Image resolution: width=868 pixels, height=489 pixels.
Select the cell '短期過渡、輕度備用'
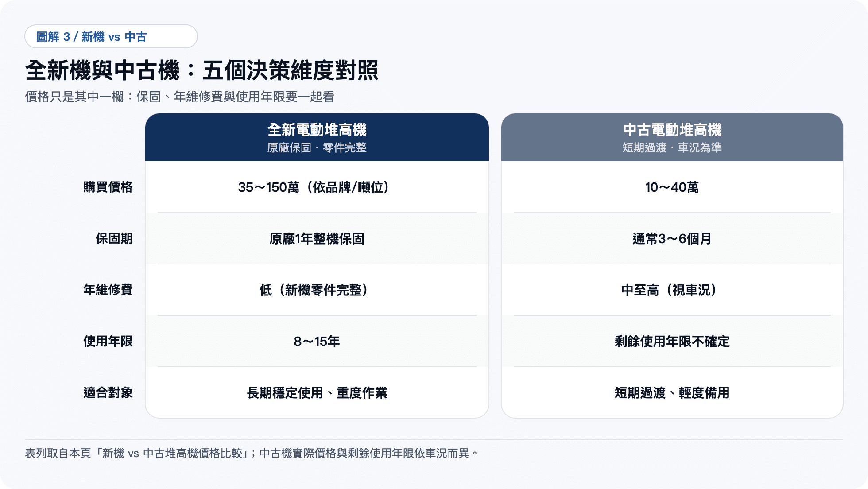pos(672,392)
